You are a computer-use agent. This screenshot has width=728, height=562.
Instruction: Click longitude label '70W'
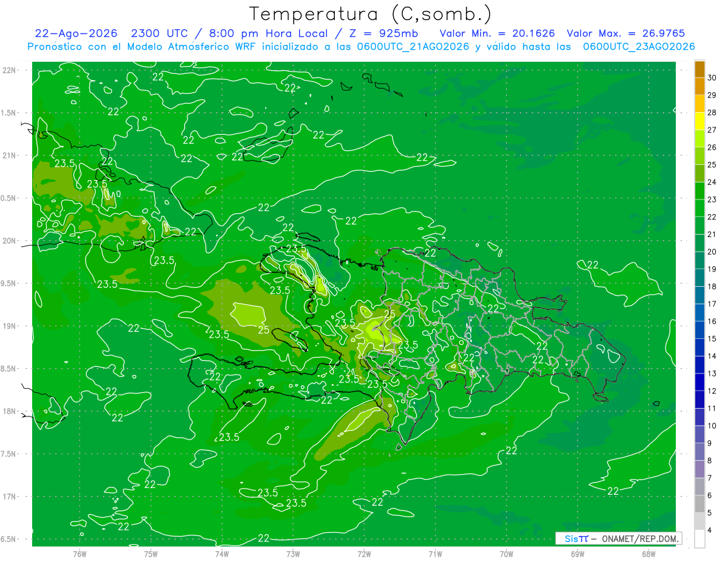507,554
